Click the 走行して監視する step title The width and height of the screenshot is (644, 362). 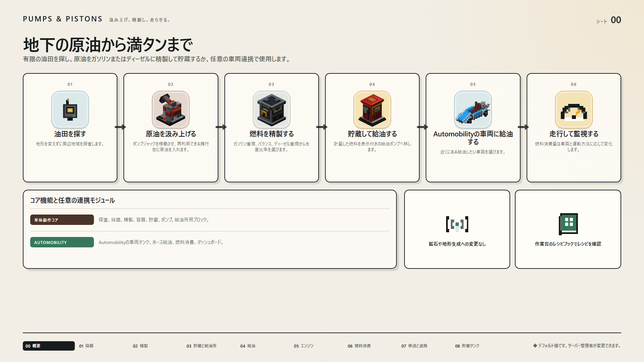coord(574,134)
